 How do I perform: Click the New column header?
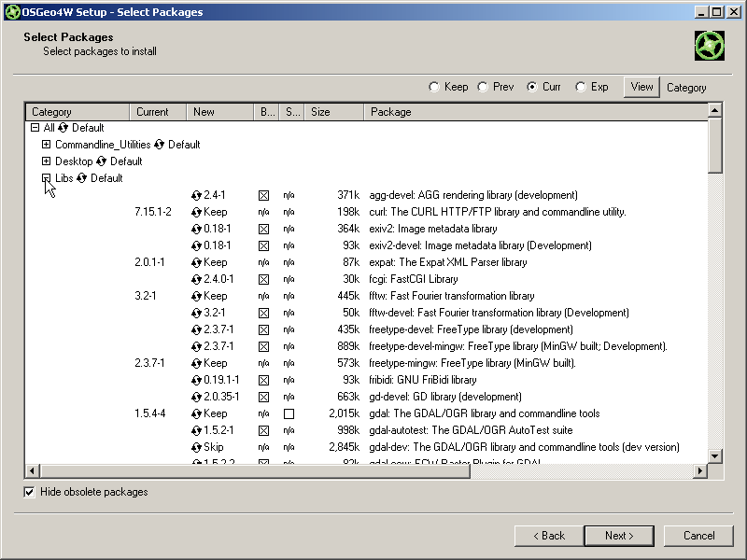pos(220,112)
